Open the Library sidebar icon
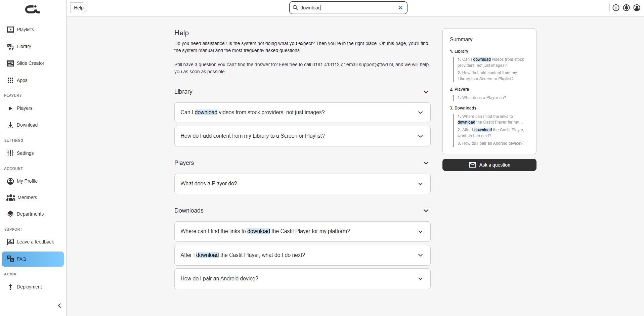644x316 pixels. (x=10, y=46)
